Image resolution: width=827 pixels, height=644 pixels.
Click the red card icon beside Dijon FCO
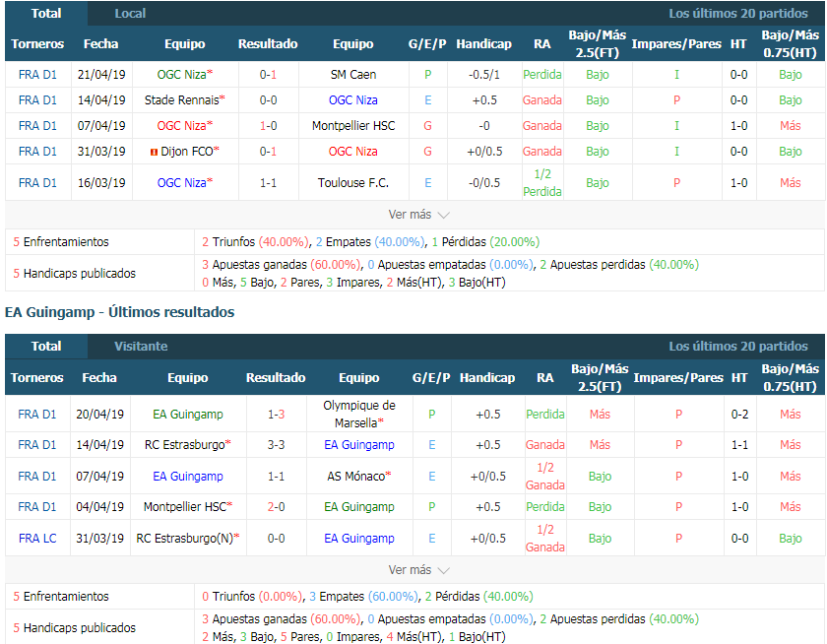(x=154, y=152)
